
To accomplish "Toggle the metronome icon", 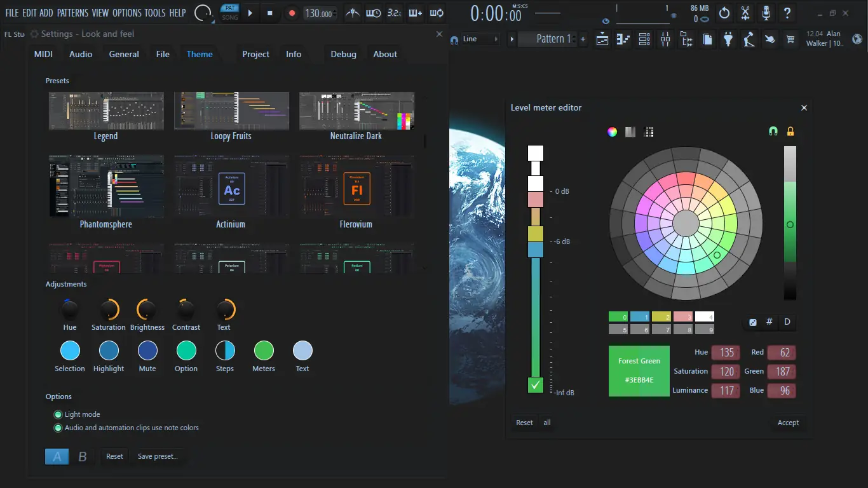I will click(353, 13).
